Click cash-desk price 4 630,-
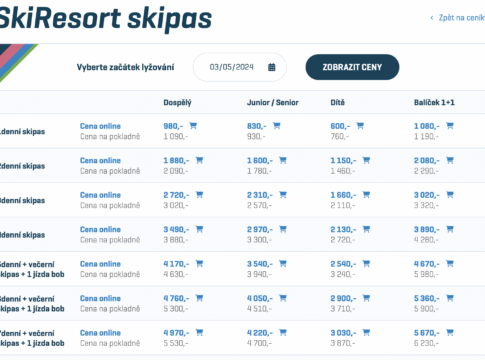This screenshot has width=485, height=360. pyautogui.click(x=176, y=274)
